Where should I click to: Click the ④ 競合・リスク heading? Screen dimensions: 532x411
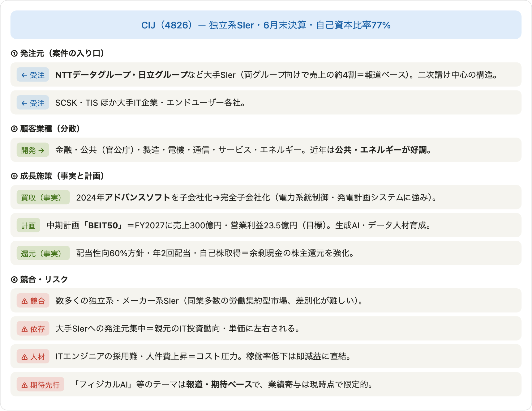[x=39, y=279]
